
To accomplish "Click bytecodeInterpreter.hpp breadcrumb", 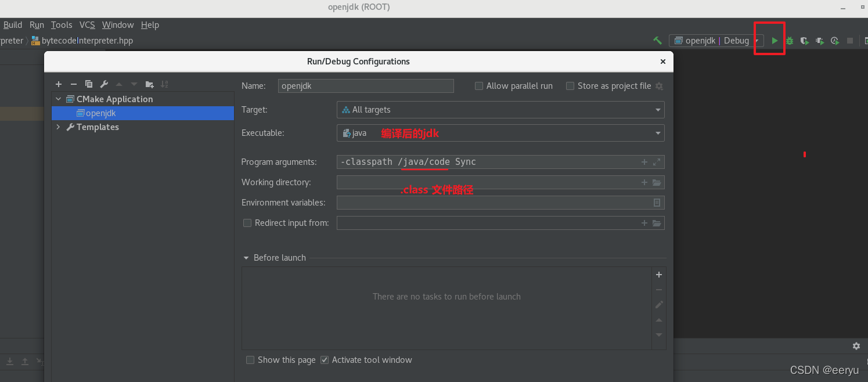I will click(82, 41).
